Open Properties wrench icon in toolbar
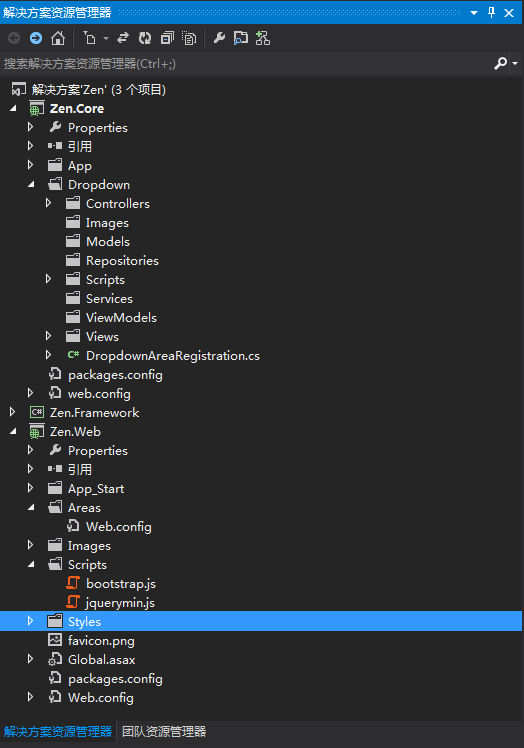Image resolution: width=524 pixels, height=748 pixels. coord(219,38)
